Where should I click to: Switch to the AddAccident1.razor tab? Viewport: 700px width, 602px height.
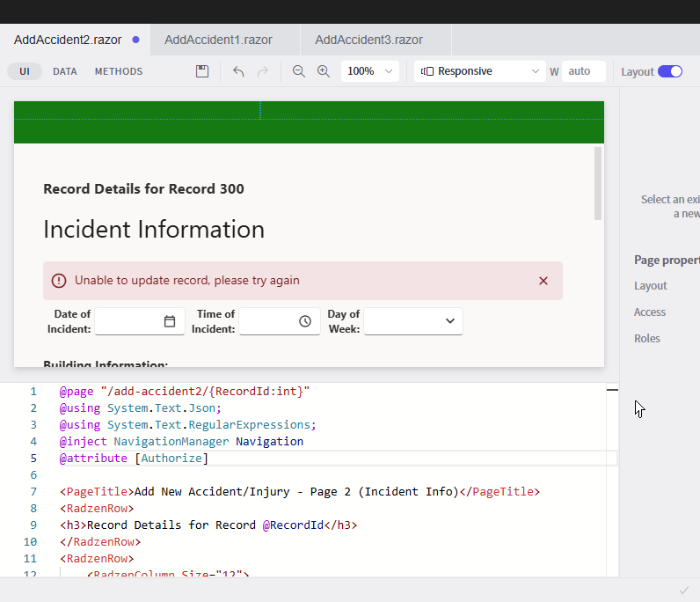[218, 40]
